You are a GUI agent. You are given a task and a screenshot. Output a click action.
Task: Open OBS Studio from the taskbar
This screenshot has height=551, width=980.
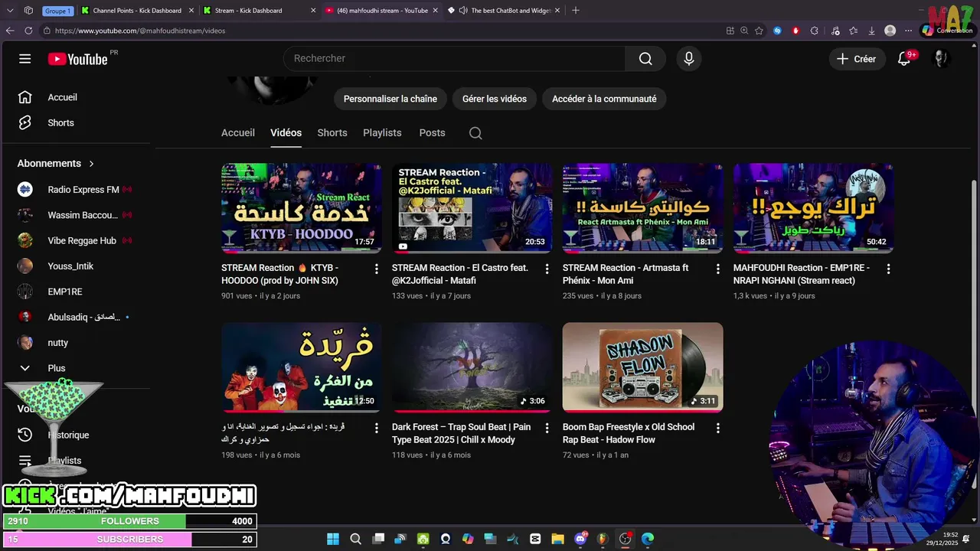tap(625, 539)
